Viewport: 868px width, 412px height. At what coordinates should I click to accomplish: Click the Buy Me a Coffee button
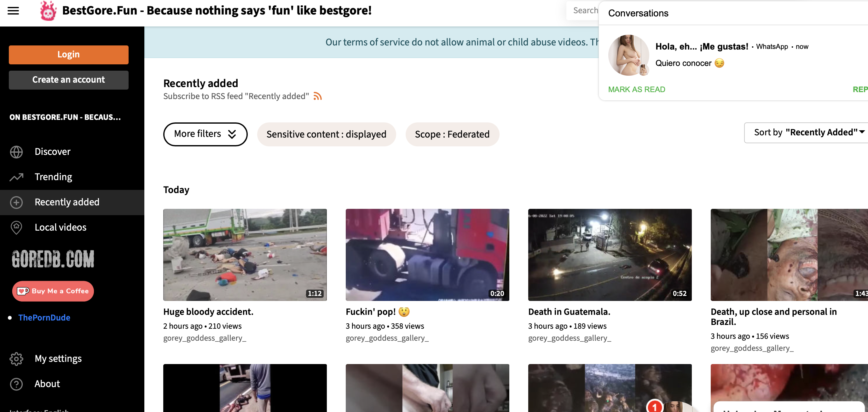pyautogui.click(x=53, y=291)
